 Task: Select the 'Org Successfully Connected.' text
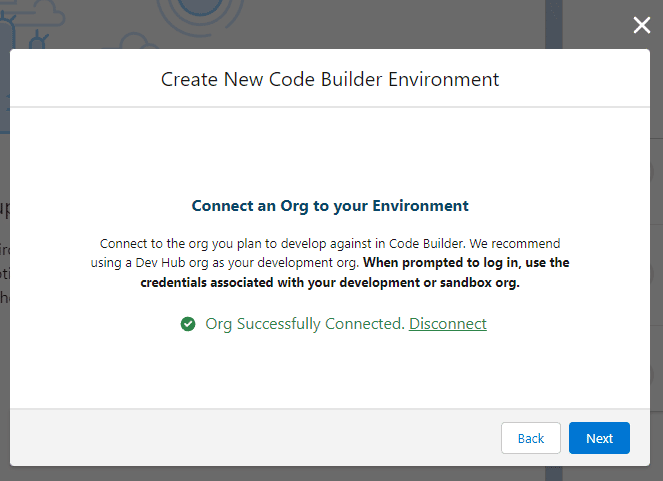click(305, 324)
